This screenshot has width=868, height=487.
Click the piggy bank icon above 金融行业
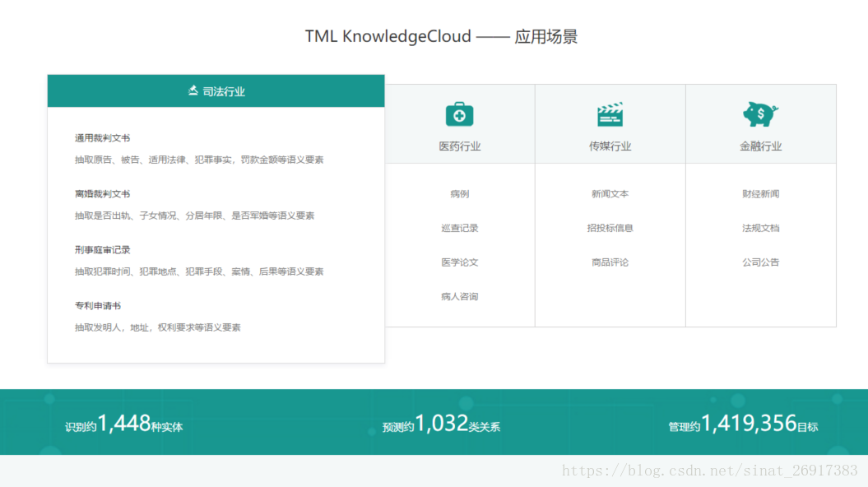[760, 114]
